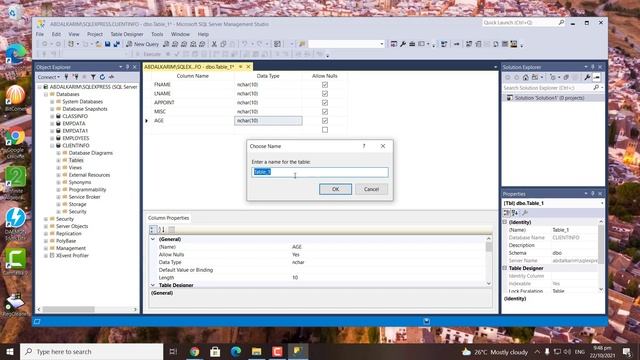Viewport: 640px width, 360px height.
Task: Click Cancel in the Choose Name dialog
Action: [x=371, y=189]
